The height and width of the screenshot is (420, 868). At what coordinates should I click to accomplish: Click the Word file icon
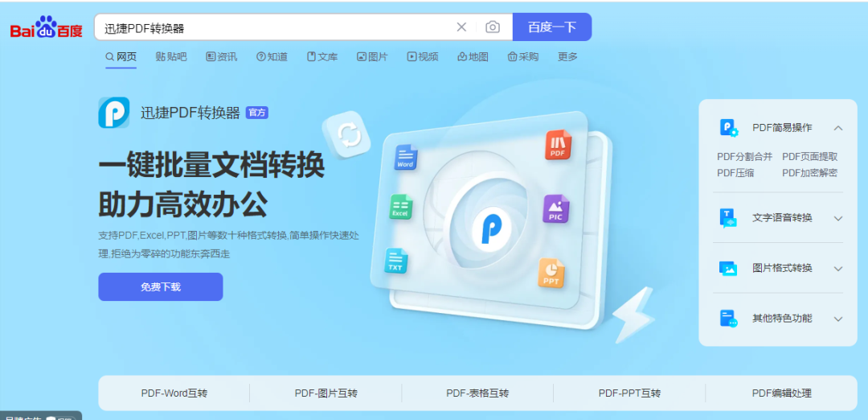[x=406, y=158]
